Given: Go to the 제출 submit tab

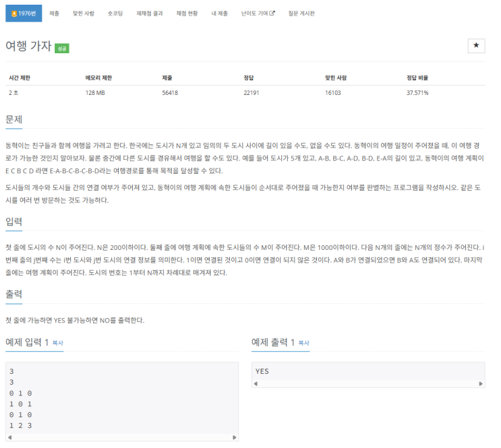Looking at the screenshot, I should point(54,13).
